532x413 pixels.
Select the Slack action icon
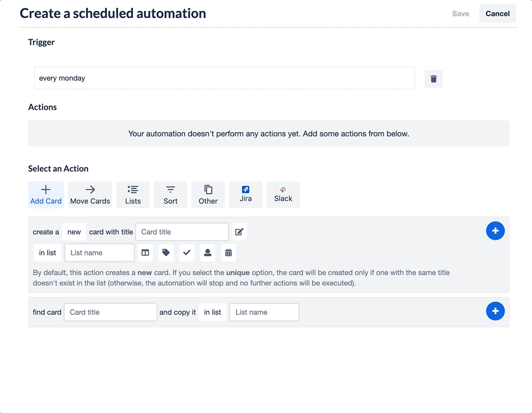click(283, 195)
